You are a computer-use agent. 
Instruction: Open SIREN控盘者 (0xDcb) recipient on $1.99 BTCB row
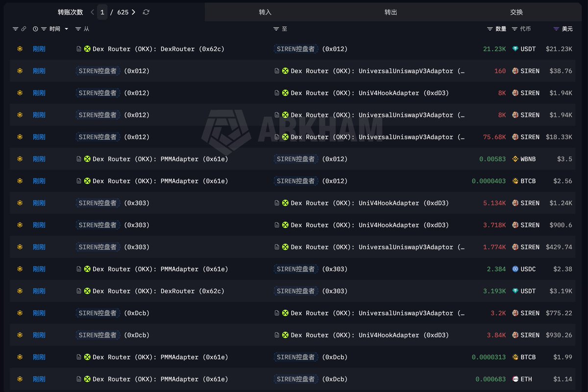(x=311, y=357)
